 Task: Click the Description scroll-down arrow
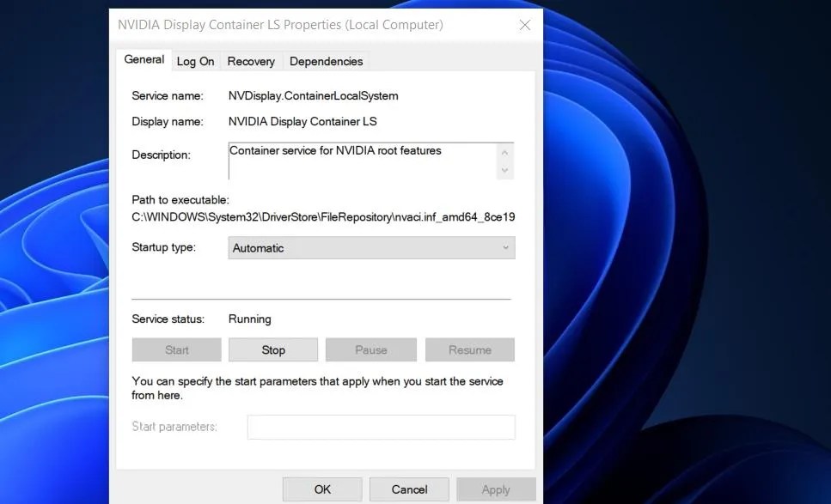tap(507, 170)
